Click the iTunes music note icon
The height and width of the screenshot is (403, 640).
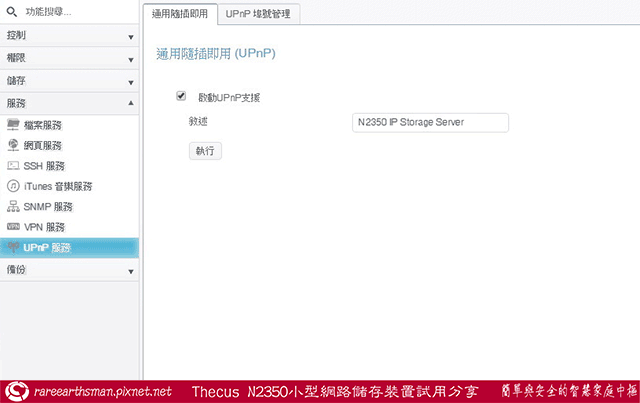point(13,186)
